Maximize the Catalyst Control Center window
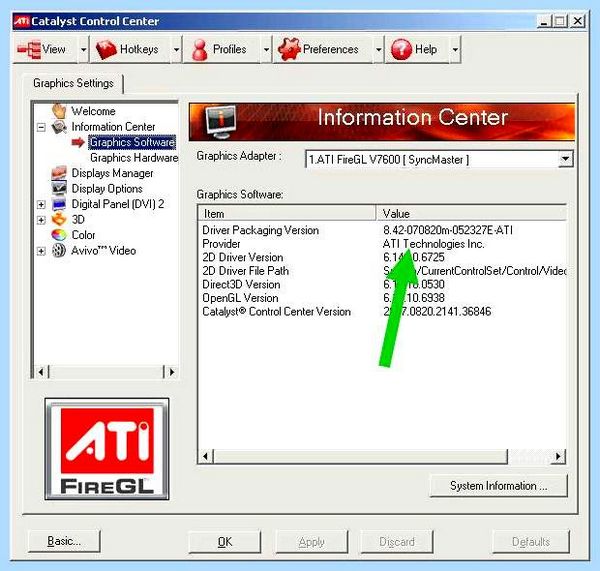The height and width of the screenshot is (571, 600). [561, 21]
